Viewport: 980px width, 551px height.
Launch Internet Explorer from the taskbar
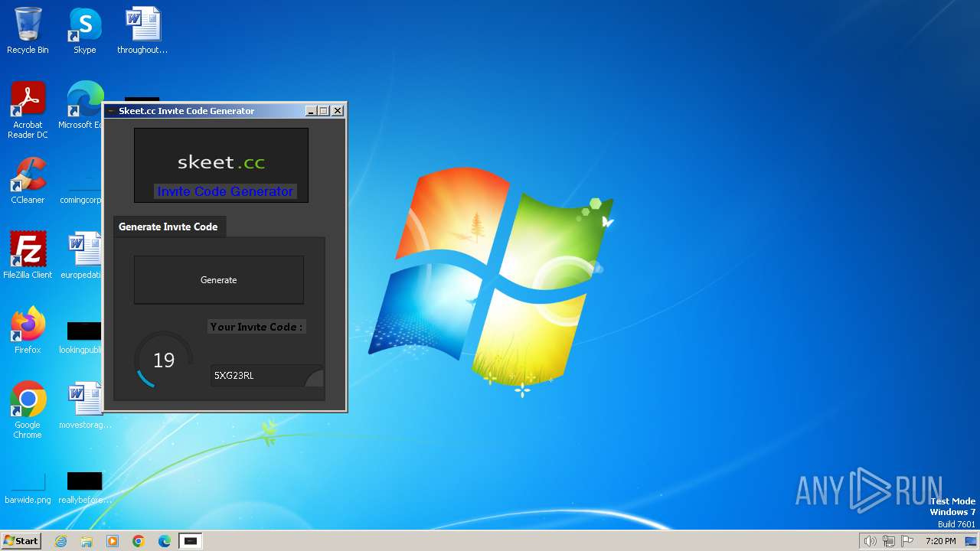click(x=60, y=541)
